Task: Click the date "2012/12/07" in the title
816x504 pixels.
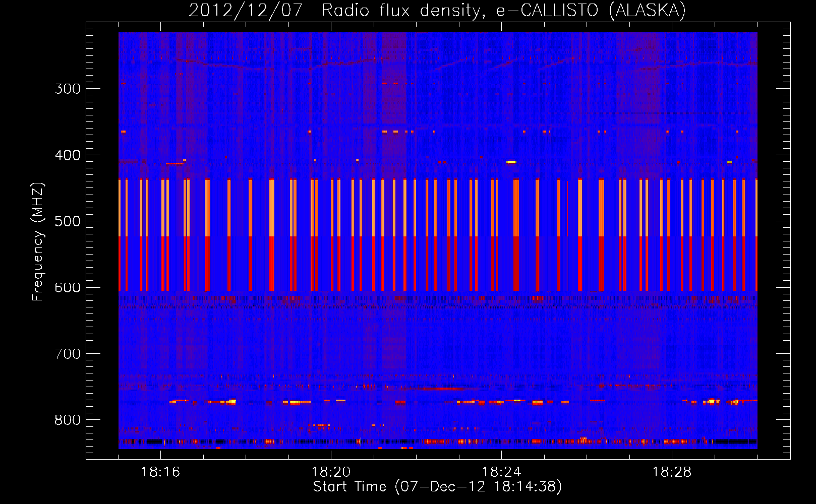Action: 246,11
